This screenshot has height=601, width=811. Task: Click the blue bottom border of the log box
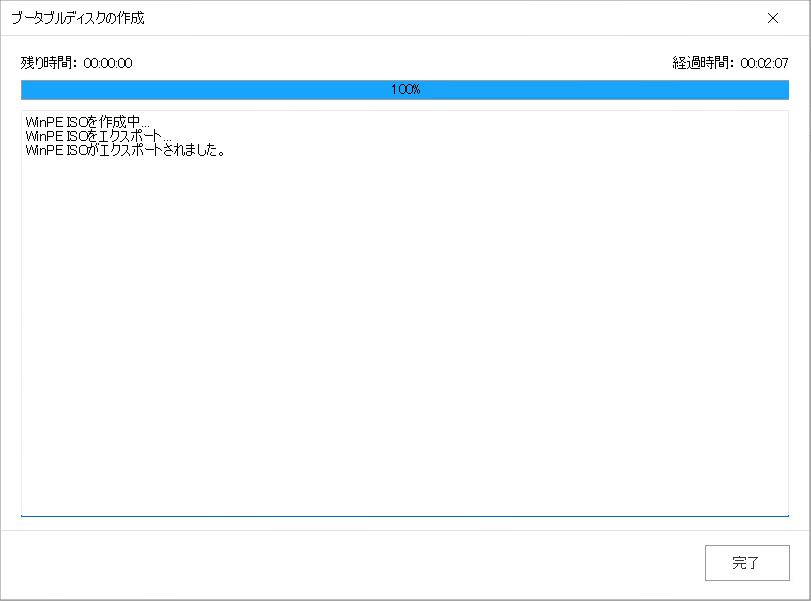point(404,516)
